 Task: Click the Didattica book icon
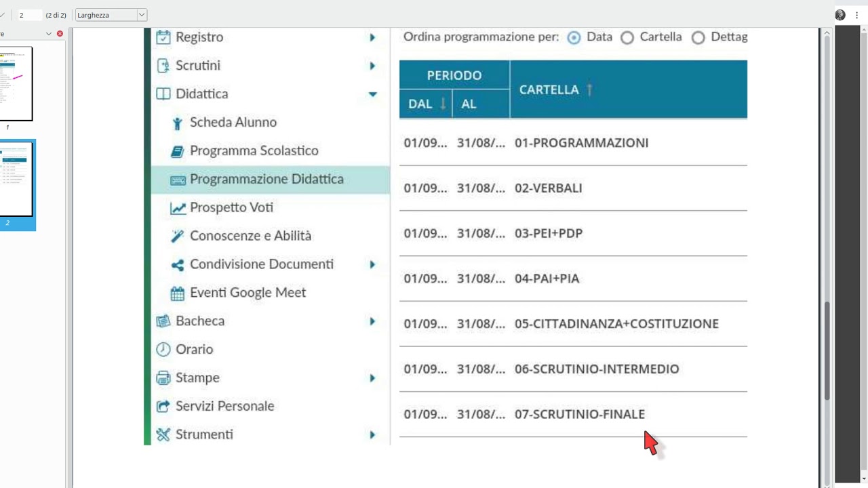tap(163, 94)
